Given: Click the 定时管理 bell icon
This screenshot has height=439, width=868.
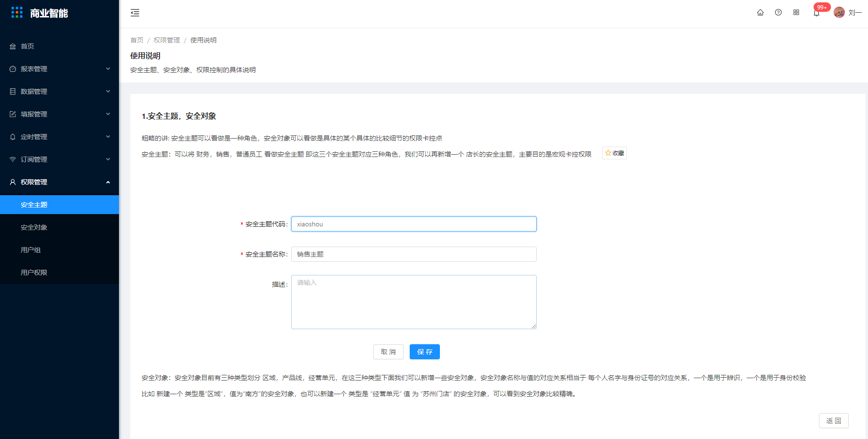Looking at the screenshot, I should point(13,137).
